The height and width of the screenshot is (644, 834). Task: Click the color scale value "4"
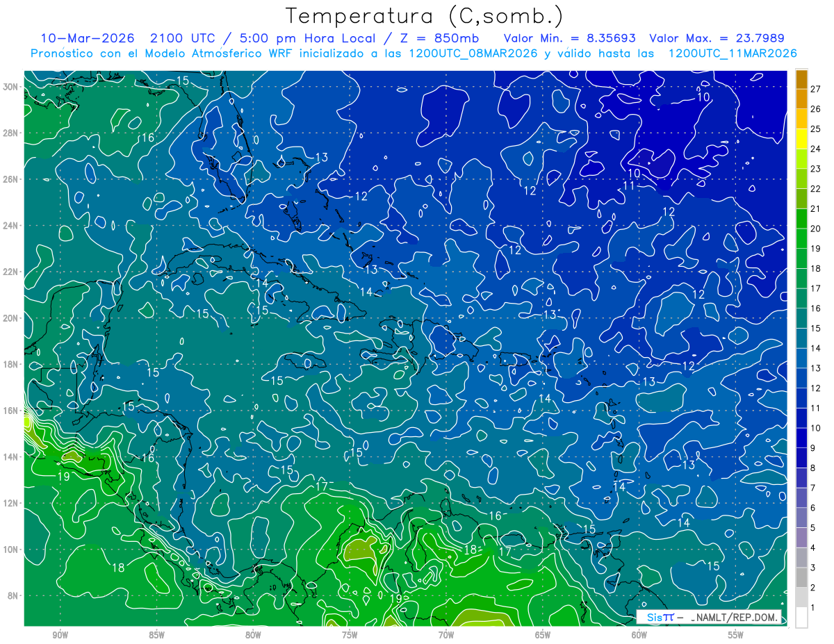813,548
